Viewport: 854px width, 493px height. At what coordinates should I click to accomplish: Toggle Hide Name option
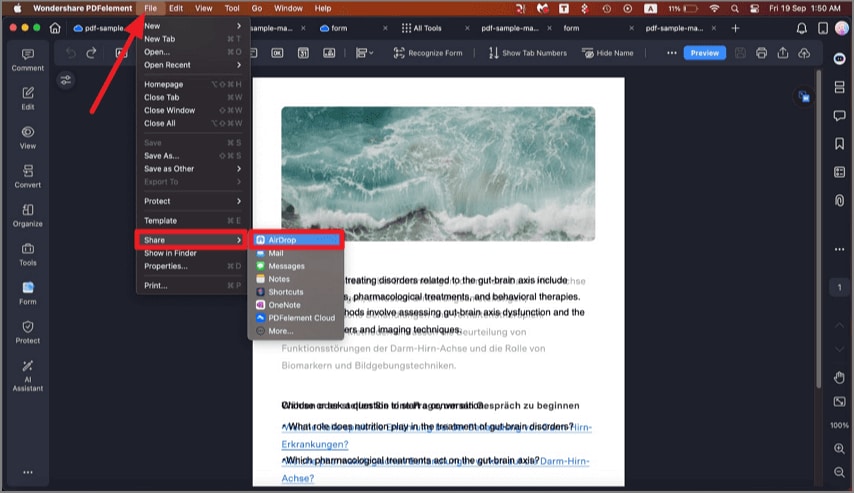[608, 53]
